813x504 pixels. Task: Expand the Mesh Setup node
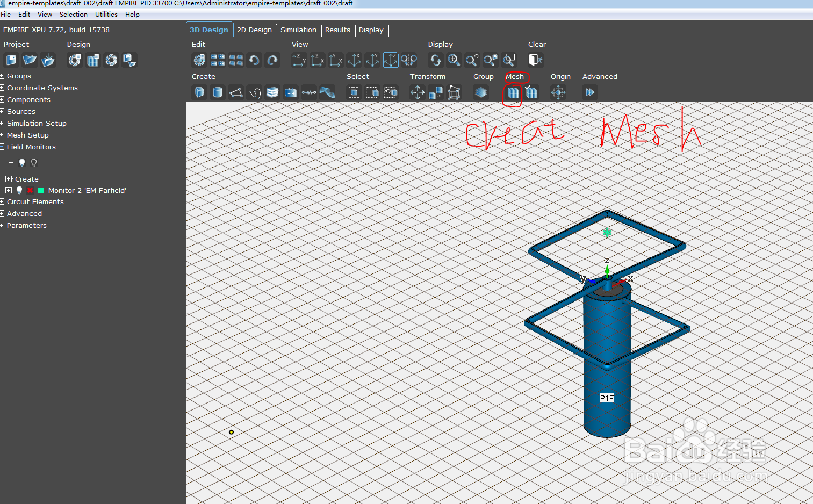[x=2, y=135]
